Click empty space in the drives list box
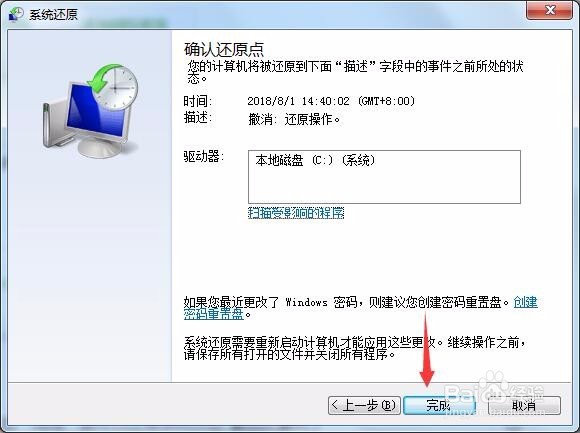 (x=384, y=187)
